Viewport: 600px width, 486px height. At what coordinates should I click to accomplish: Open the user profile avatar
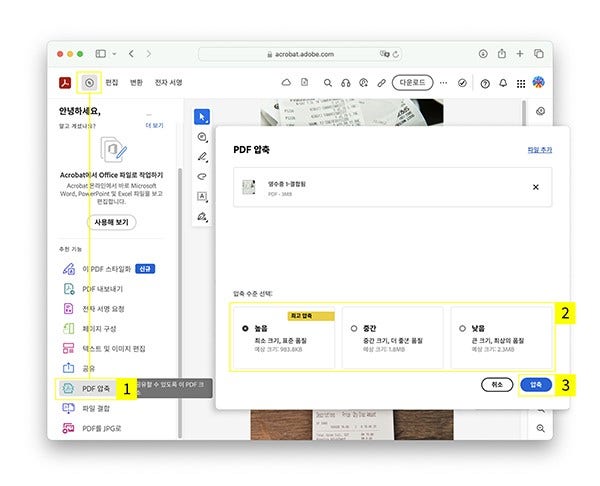click(x=538, y=82)
